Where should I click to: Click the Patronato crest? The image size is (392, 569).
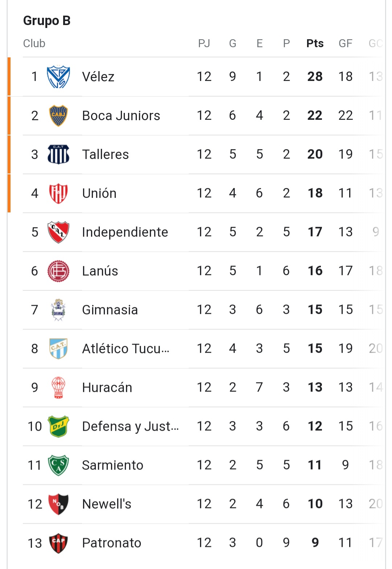tap(58, 543)
